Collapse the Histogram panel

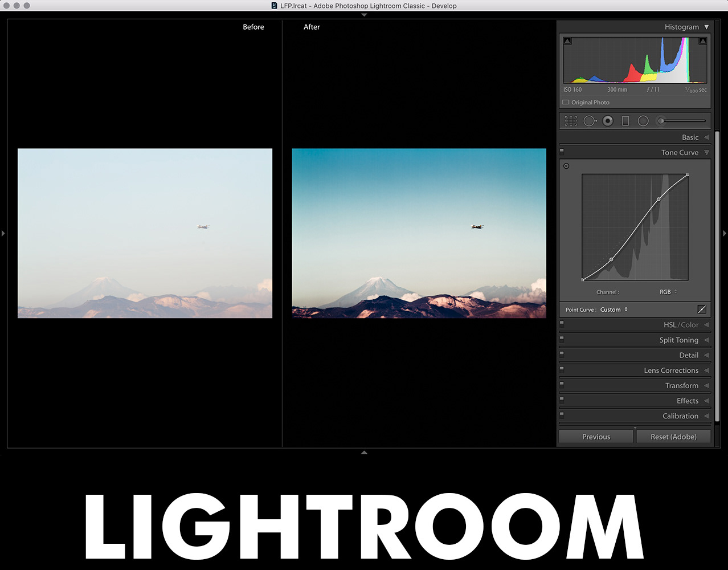pos(706,27)
